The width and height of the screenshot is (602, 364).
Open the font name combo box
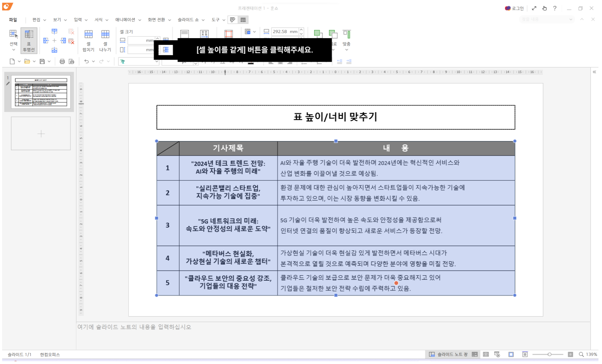(138, 61)
